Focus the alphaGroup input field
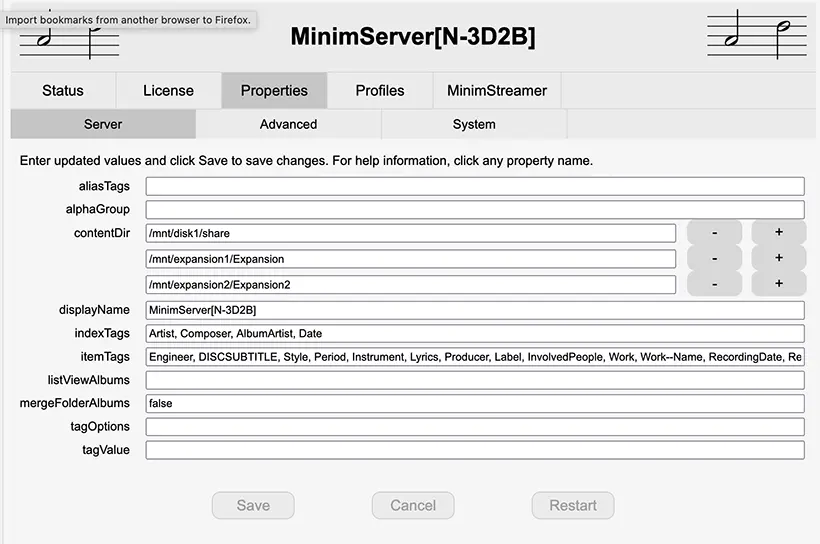This screenshot has height=544, width=820. (475, 209)
